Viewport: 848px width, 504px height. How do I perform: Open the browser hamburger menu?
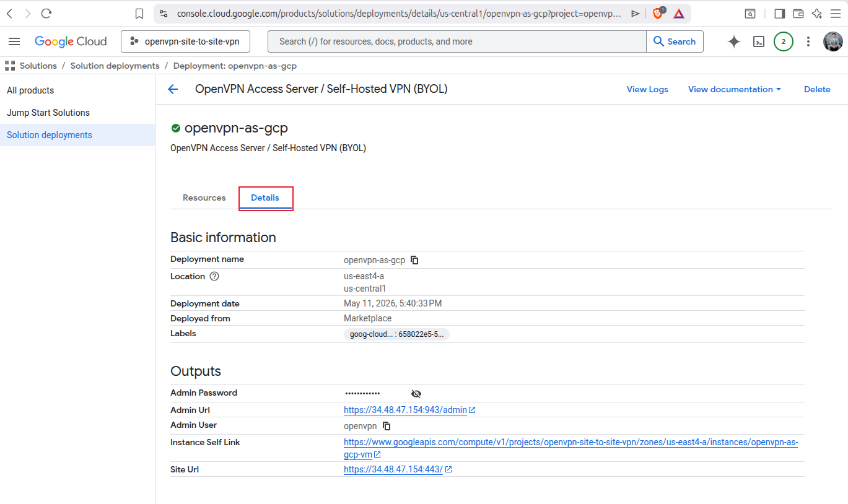[x=836, y=14]
